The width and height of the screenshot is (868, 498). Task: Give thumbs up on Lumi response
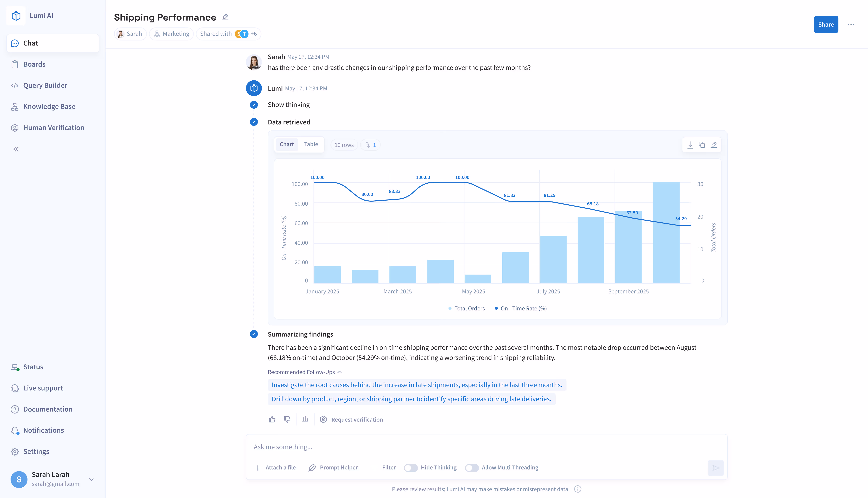pyautogui.click(x=272, y=419)
